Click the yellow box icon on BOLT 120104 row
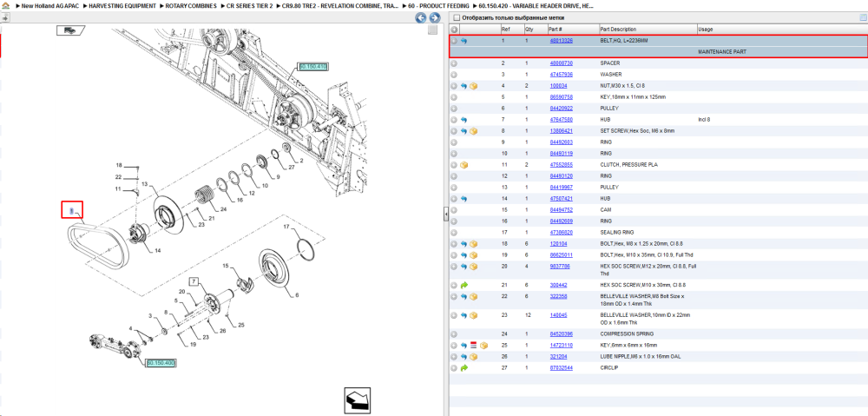Screen dimensions: 868x416 473,244
